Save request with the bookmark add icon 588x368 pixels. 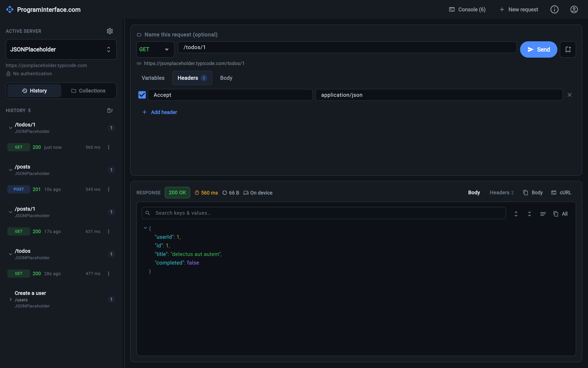pos(568,49)
